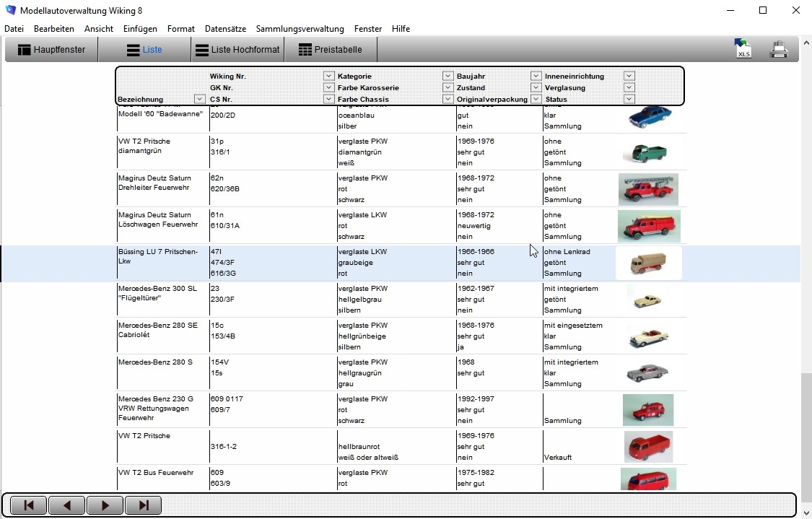Jump to the last record
The height and width of the screenshot is (519, 812).
pos(144,505)
